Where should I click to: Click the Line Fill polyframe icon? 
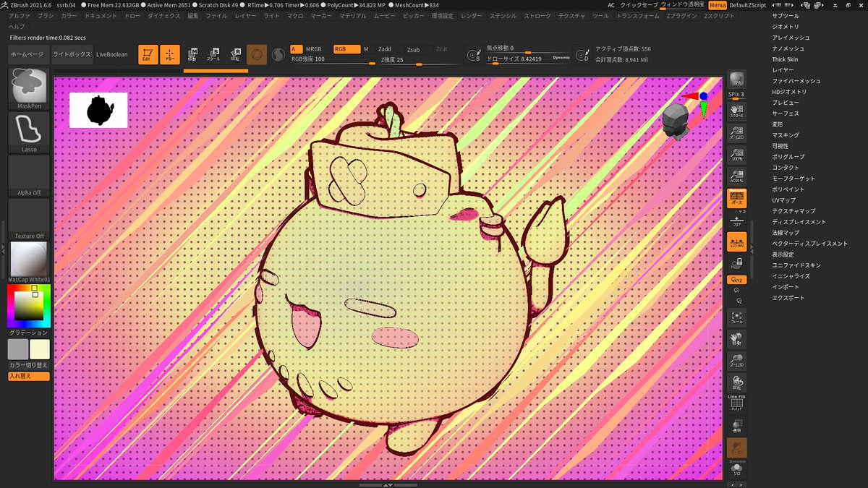click(737, 403)
